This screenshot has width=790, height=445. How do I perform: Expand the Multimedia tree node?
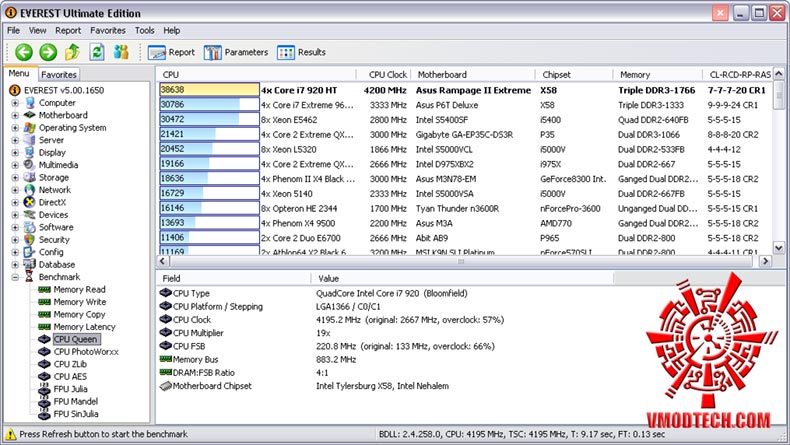(15, 165)
